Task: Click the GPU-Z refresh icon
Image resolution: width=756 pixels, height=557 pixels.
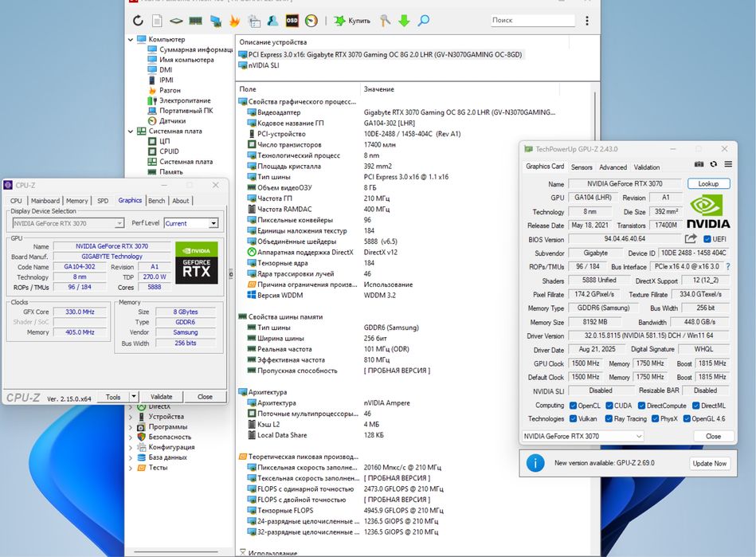Action: 714,164
